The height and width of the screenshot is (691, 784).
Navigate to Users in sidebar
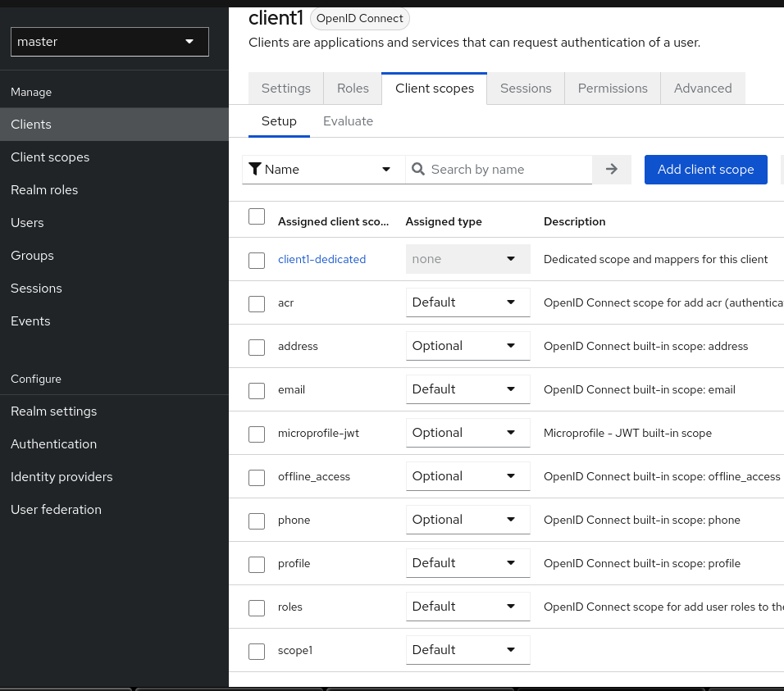(114, 223)
